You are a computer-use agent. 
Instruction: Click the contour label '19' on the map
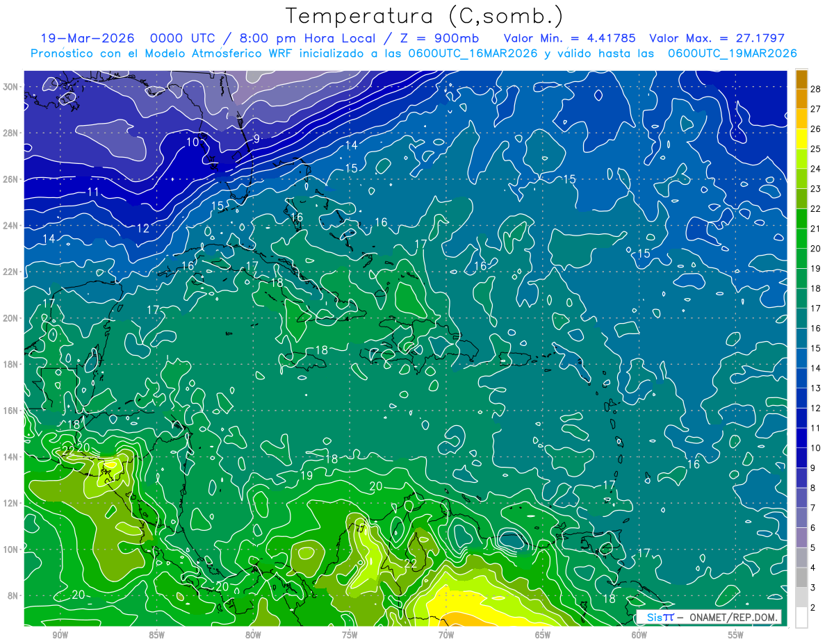coord(306,476)
